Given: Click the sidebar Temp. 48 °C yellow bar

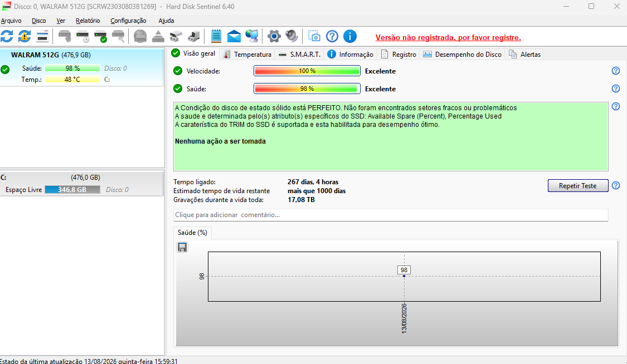Looking at the screenshot, I should coord(72,80).
